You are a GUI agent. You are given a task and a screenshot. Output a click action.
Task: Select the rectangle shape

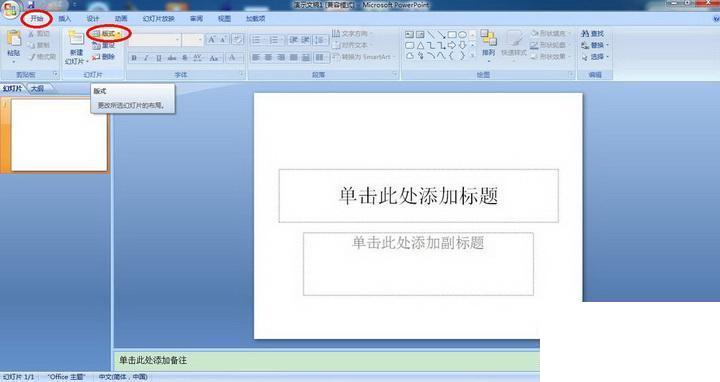pyautogui.click(x=452, y=34)
